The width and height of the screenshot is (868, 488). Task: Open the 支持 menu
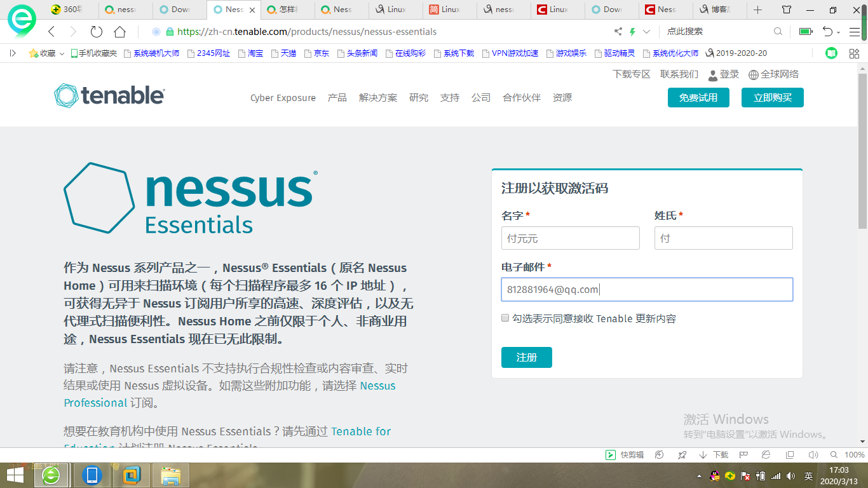click(x=450, y=98)
